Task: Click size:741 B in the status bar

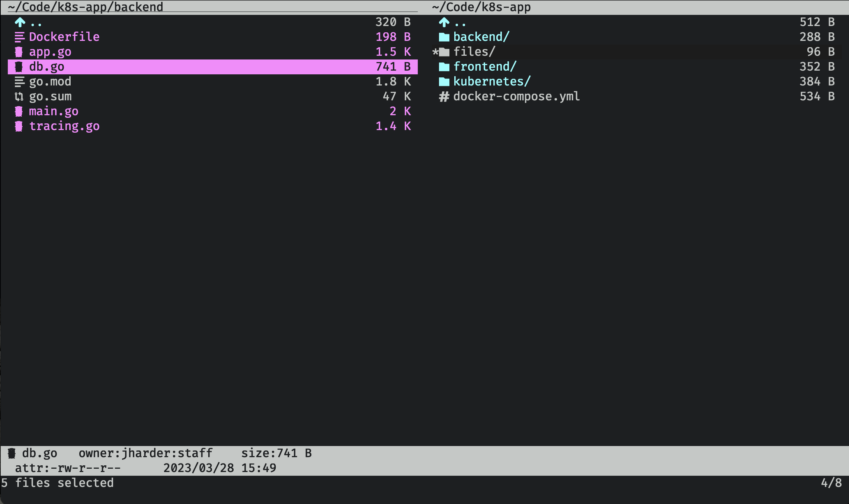Action: [276, 453]
